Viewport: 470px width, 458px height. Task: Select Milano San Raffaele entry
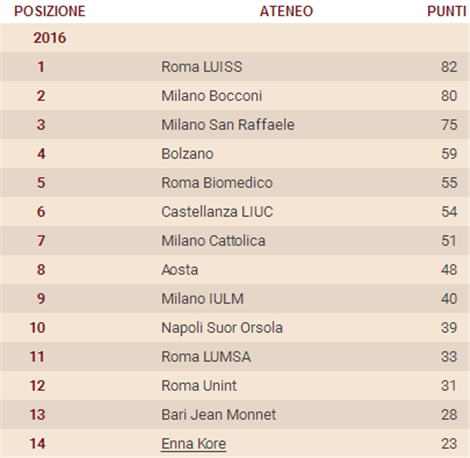228,125
